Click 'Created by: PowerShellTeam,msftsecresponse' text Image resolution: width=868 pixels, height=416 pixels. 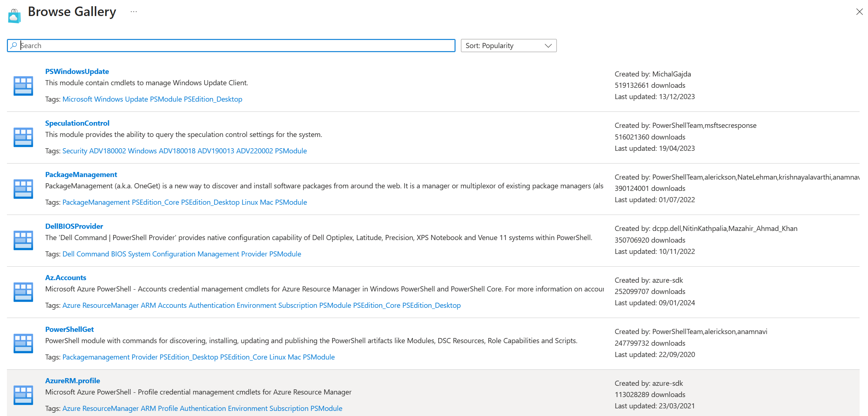coord(685,125)
